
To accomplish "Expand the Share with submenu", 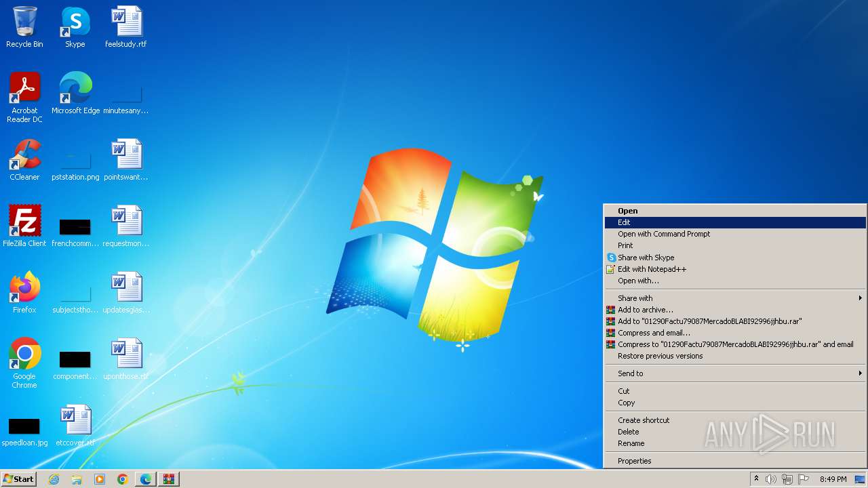I will click(735, 298).
